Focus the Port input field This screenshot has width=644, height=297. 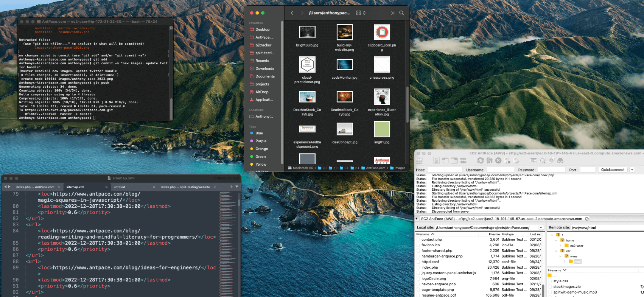click(588, 170)
